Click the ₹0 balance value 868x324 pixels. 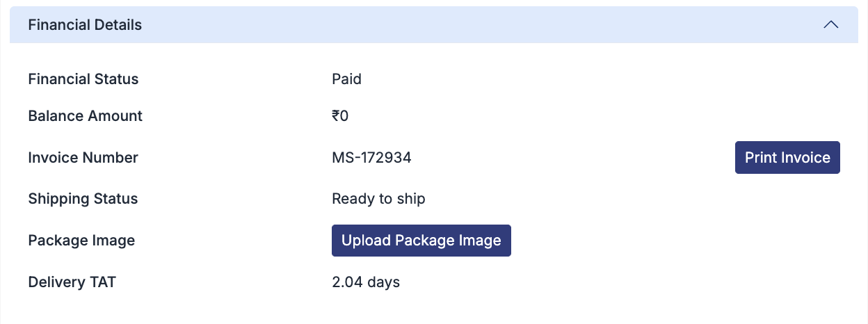340,116
